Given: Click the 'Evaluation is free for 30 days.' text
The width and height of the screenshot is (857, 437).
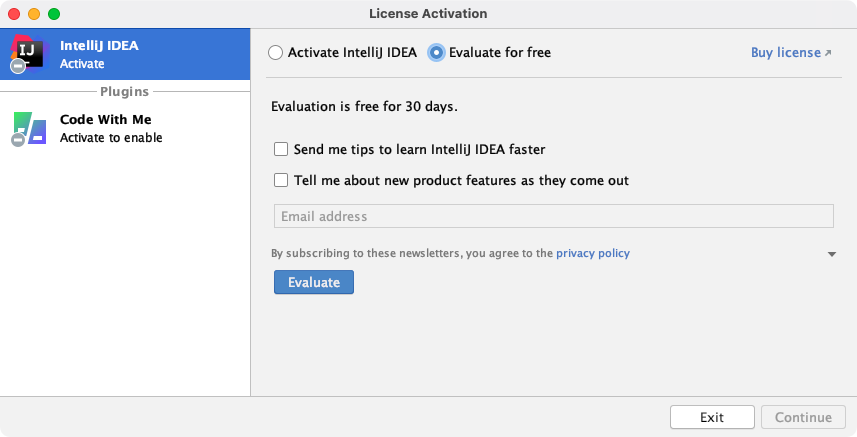Looking at the screenshot, I should pyautogui.click(x=365, y=106).
